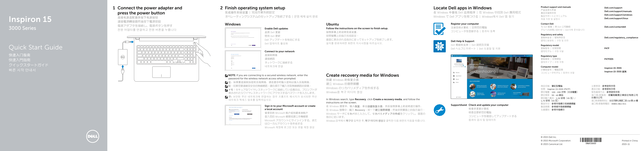
Task: Open Getting to know your device category
Action: point(499,87)
